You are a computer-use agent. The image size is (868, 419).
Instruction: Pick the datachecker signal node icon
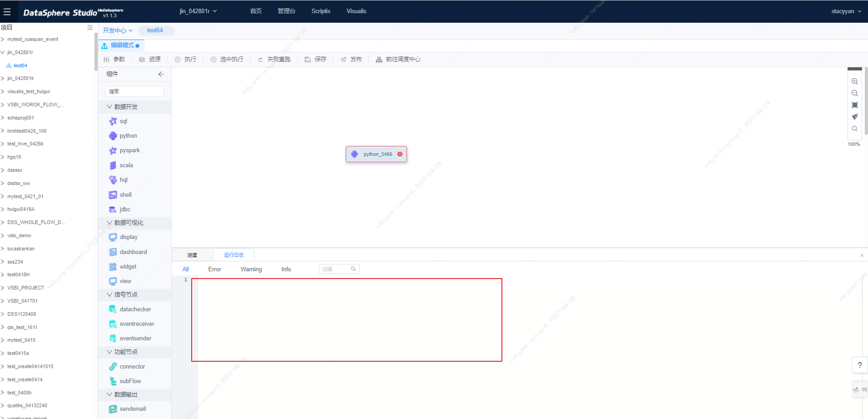click(113, 309)
